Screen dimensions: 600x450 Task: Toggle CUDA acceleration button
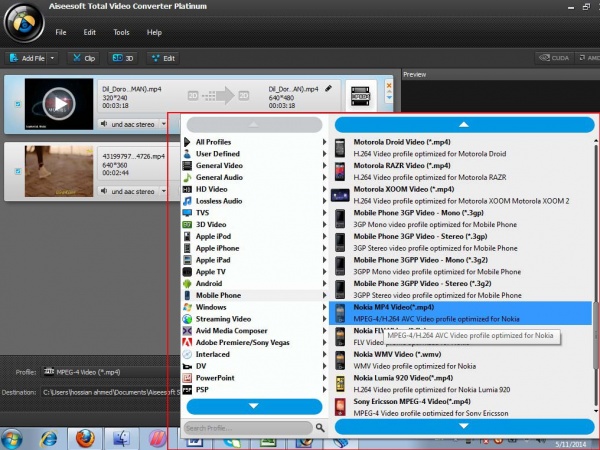554,58
